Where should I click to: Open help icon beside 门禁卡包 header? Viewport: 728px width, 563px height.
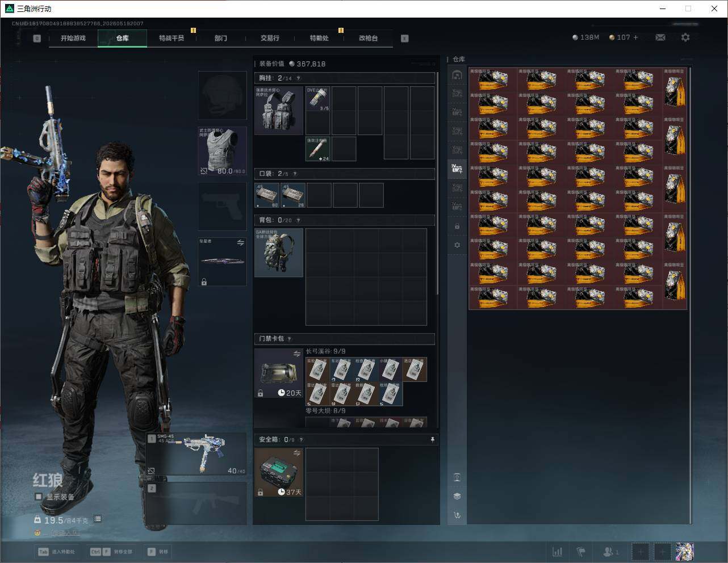289,339
